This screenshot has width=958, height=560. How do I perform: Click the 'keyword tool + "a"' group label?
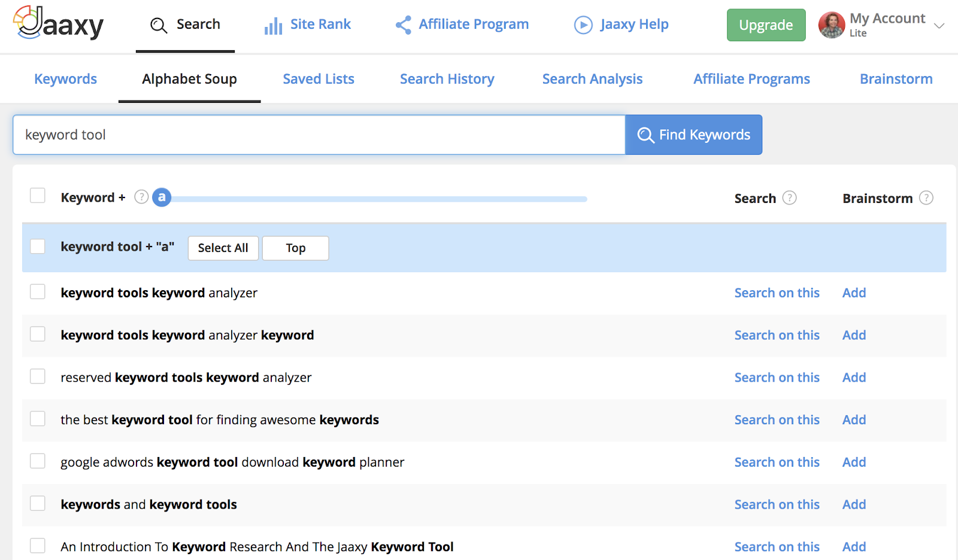point(117,246)
